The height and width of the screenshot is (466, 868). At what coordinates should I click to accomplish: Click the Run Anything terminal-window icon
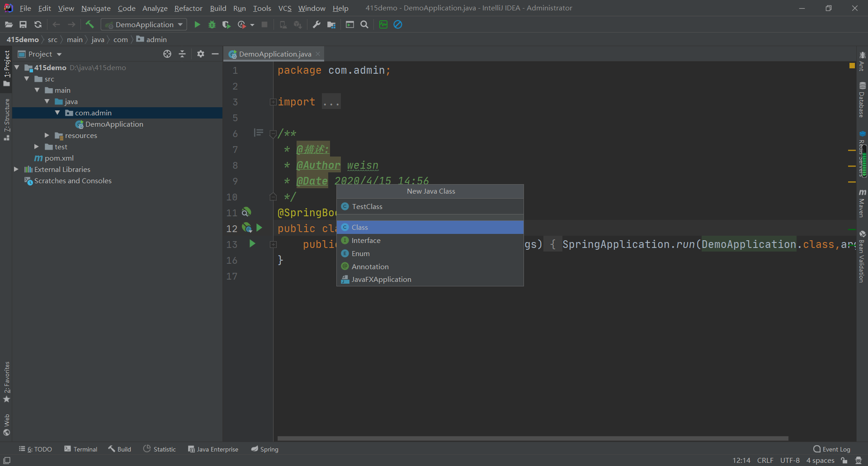tap(350, 24)
